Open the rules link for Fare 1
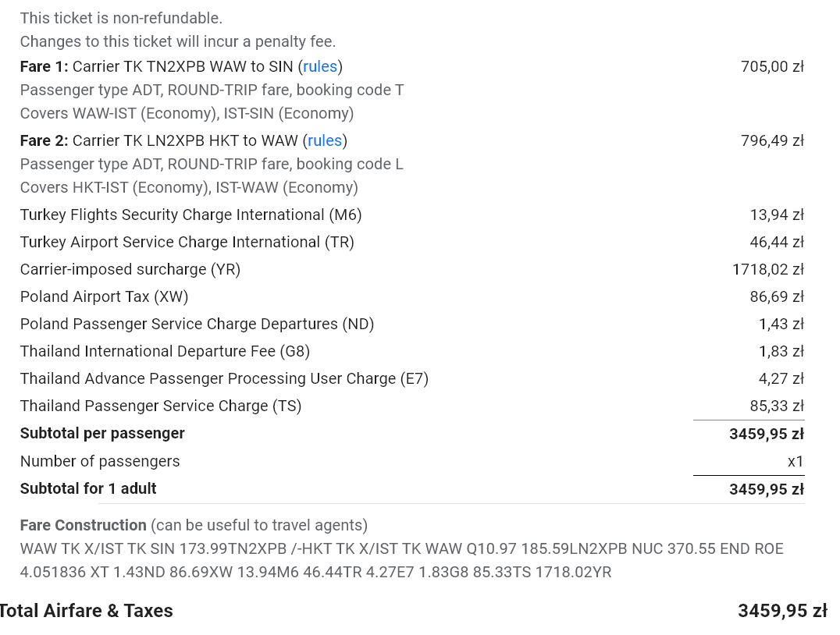The height and width of the screenshot is (635, 840). tap(320, 66)
